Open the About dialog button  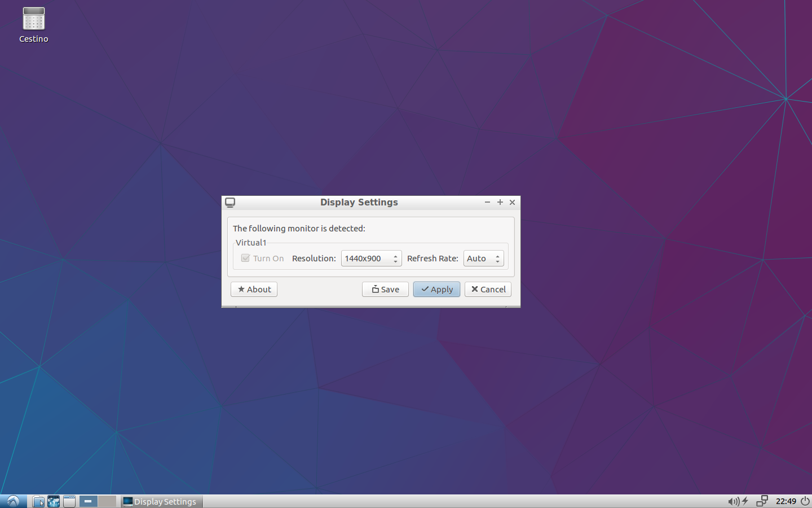click(254, 290)
